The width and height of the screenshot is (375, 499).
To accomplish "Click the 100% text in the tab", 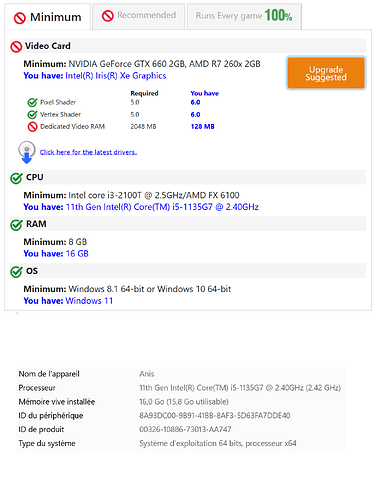I will [x=279, y=15].
